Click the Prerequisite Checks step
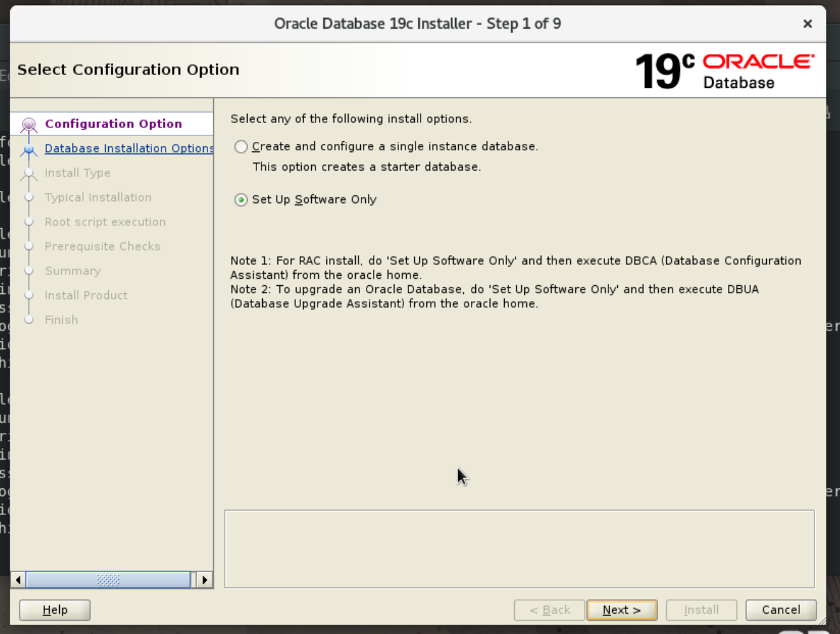 pos(102,246)
